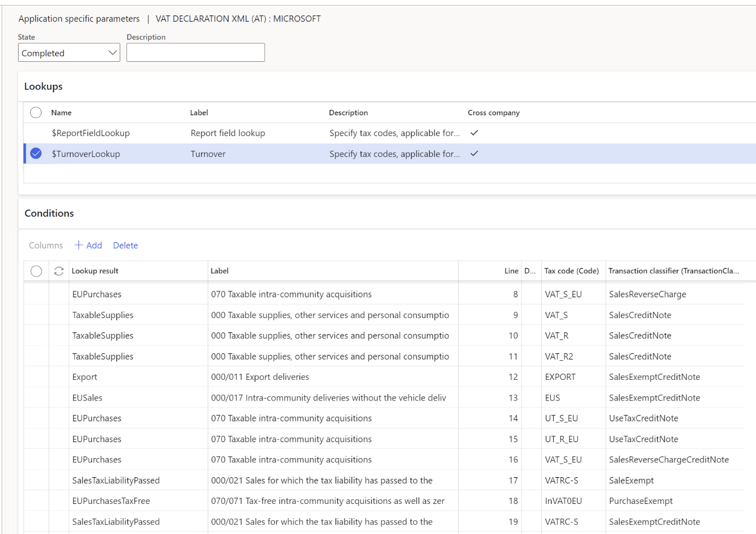Click the UT_R_EU tax code cell
This screenshot has width=756, height=534.
[x=561, y=439]
